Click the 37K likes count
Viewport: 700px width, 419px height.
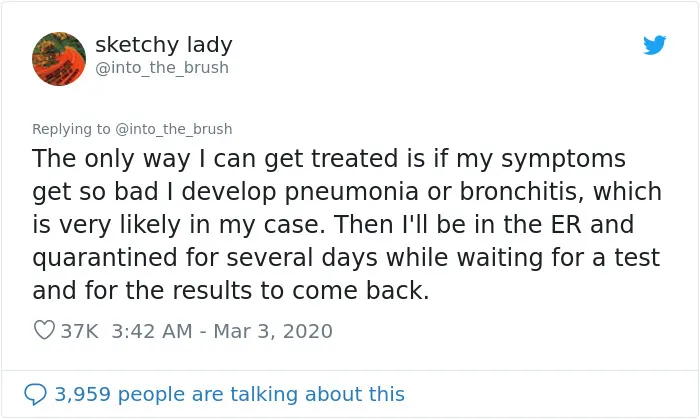pyautogui.click(x=79, y=331)
